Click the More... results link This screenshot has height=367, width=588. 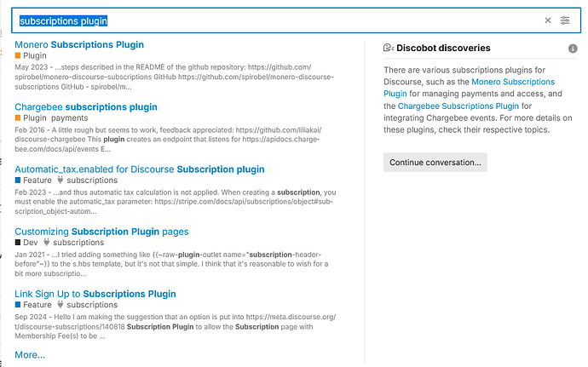click(30, 354)
